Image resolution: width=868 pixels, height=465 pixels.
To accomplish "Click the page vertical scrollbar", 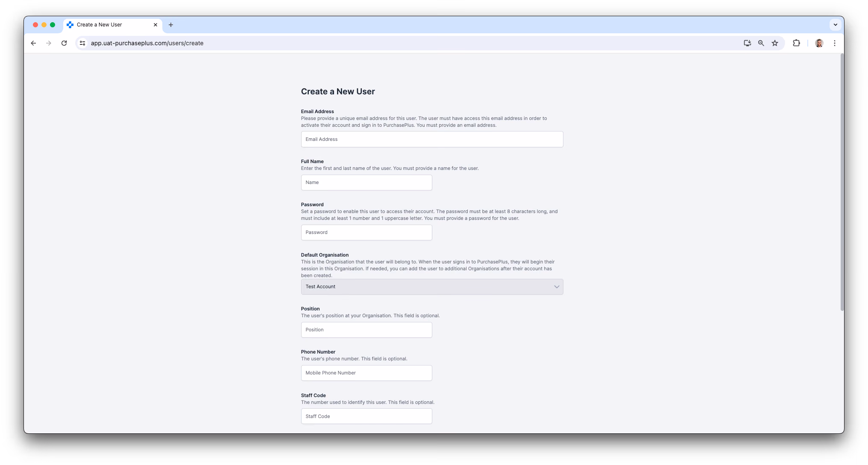I will click(x=842, y=182).
